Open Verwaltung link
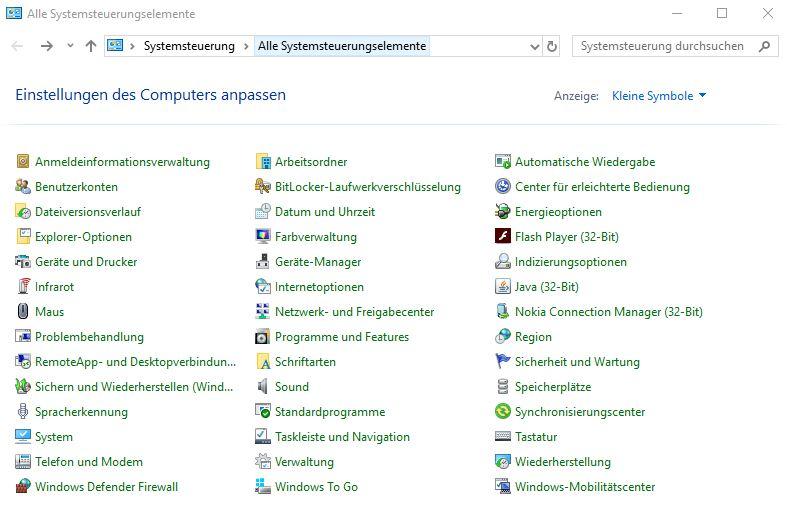This screenshot has width=787, height=518. [304, 462]
